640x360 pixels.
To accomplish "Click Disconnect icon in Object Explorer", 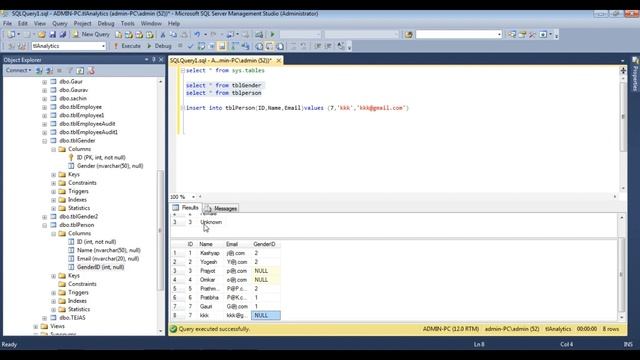I will pos(49,71).
